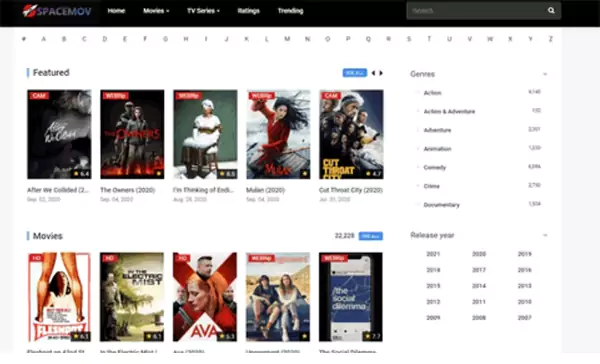This screenshot has width=600, height=364.
Task: Select the Comedy genre
Action: (x=435, y=167)
